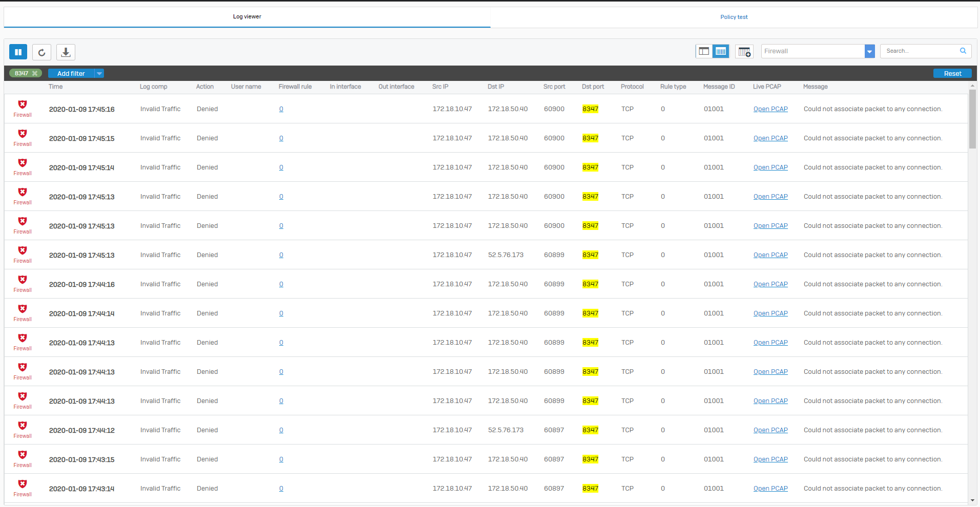Select the Log viewer tab
Screen dimensions: 980x507
pyautogui.click(x=247, y=17)
